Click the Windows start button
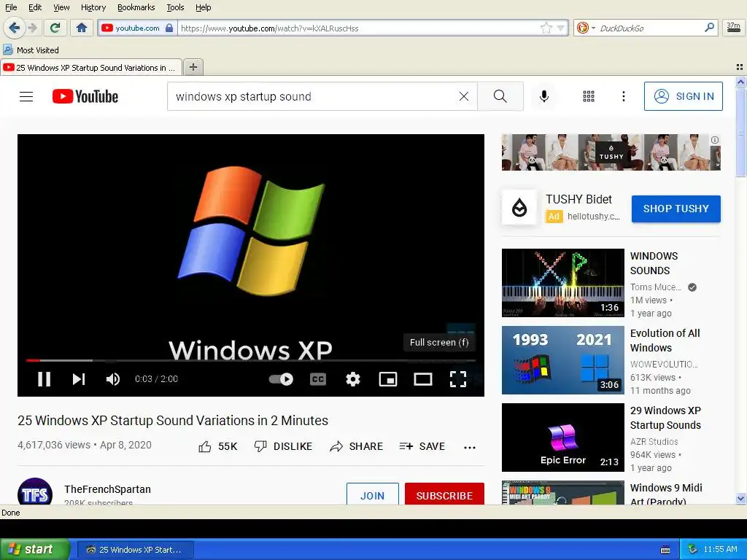This screenshot has width=747, height=560. [x=35, y=550]
